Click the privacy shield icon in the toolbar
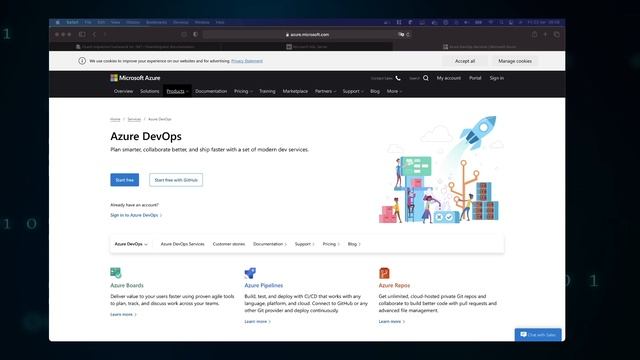This screenshot has width=640, height=360. [196, 35]
